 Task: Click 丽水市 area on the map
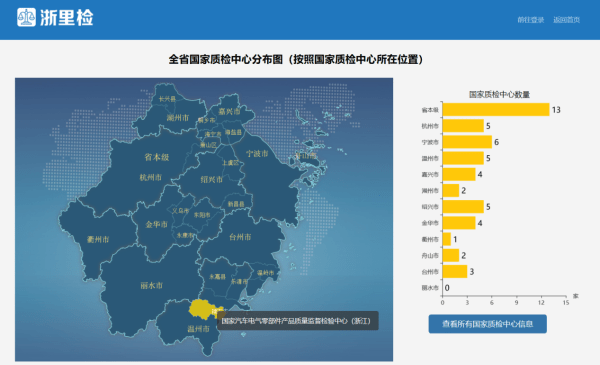152,285
